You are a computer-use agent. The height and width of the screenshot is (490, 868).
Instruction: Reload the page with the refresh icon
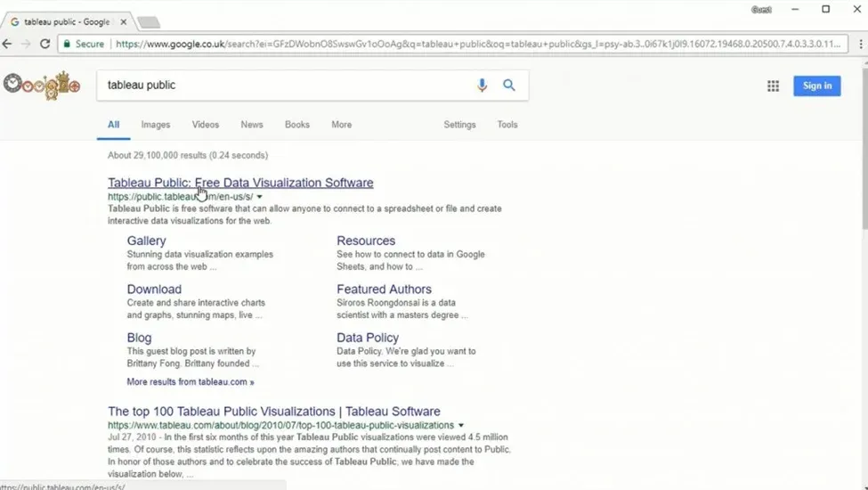tap(45, 44)
